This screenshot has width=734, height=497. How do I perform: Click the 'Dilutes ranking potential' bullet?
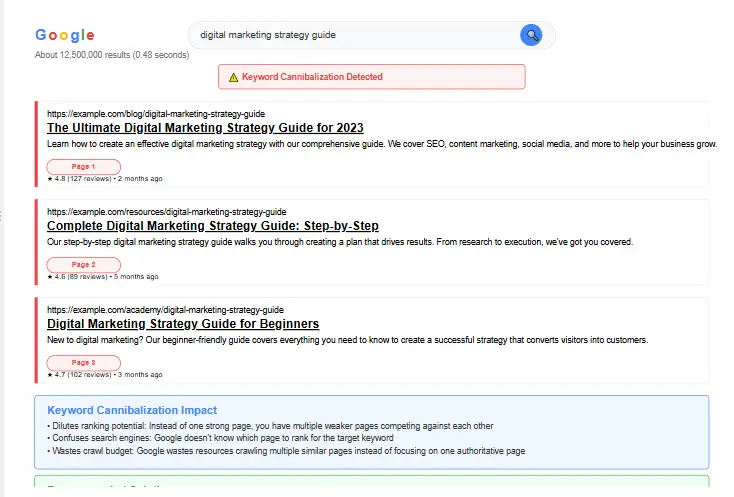[270, 426]
